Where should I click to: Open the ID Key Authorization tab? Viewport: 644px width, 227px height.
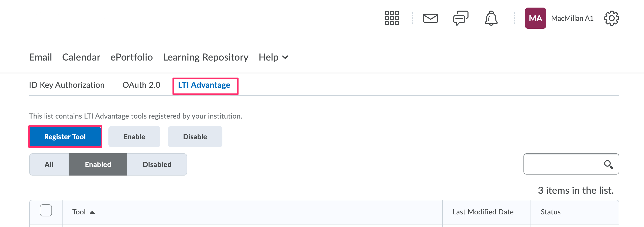point(67,85)
